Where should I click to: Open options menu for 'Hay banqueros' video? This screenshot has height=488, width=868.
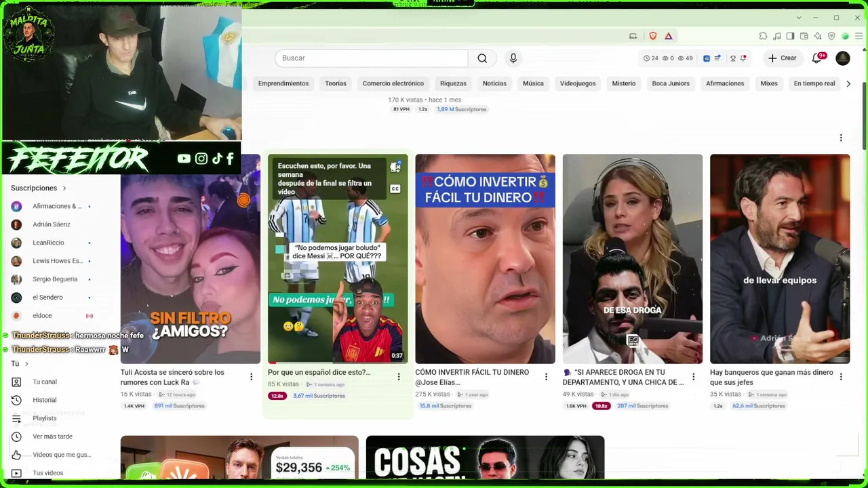click(841, 377)
